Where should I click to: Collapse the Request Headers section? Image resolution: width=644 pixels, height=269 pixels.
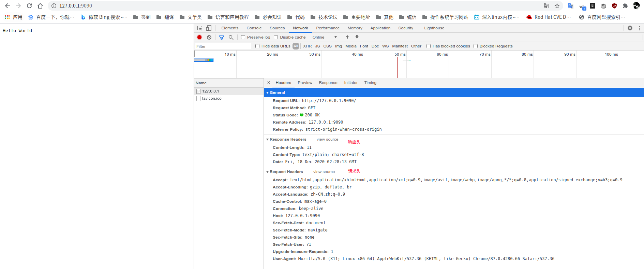268,172
